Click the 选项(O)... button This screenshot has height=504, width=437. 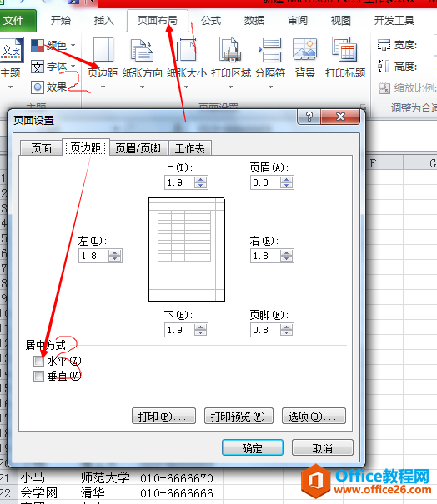pos(314,417)
